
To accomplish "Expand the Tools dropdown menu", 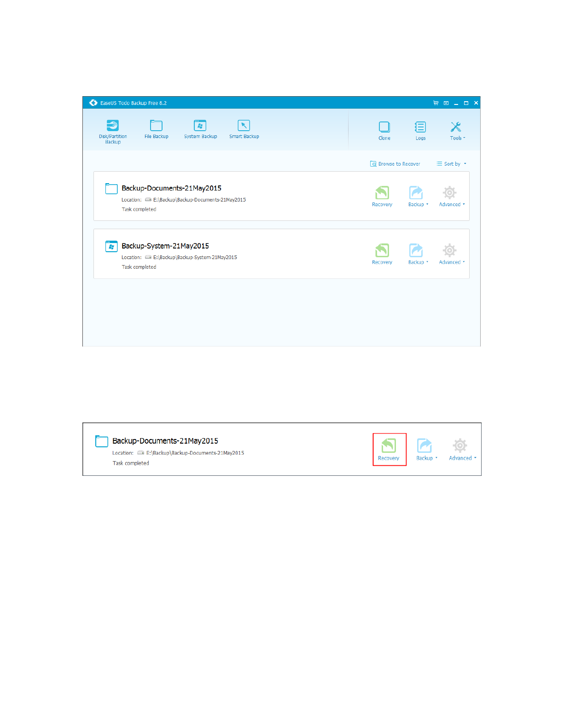I will (x=457, y=130).
